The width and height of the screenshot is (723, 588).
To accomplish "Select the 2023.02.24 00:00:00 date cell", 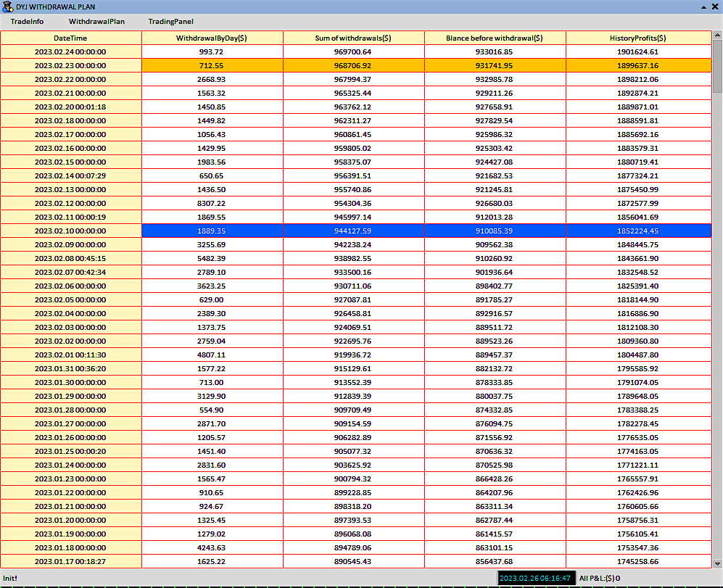I will (70, 51).
